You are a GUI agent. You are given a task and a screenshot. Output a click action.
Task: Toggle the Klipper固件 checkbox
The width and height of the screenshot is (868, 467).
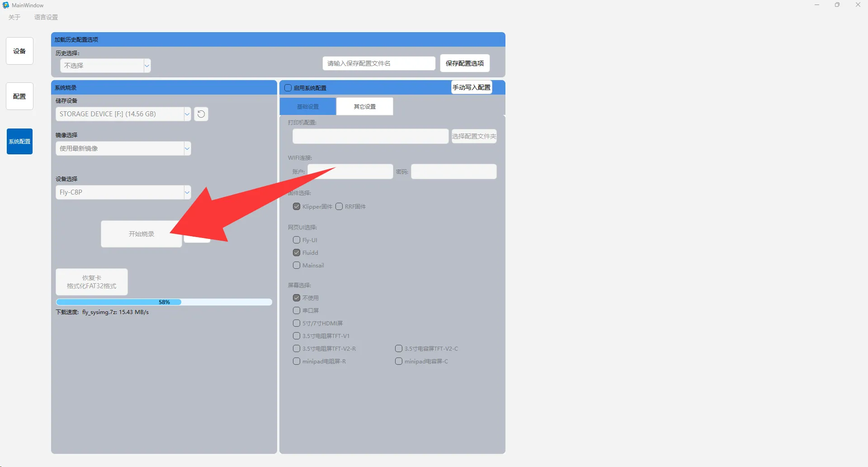(297, 207)
